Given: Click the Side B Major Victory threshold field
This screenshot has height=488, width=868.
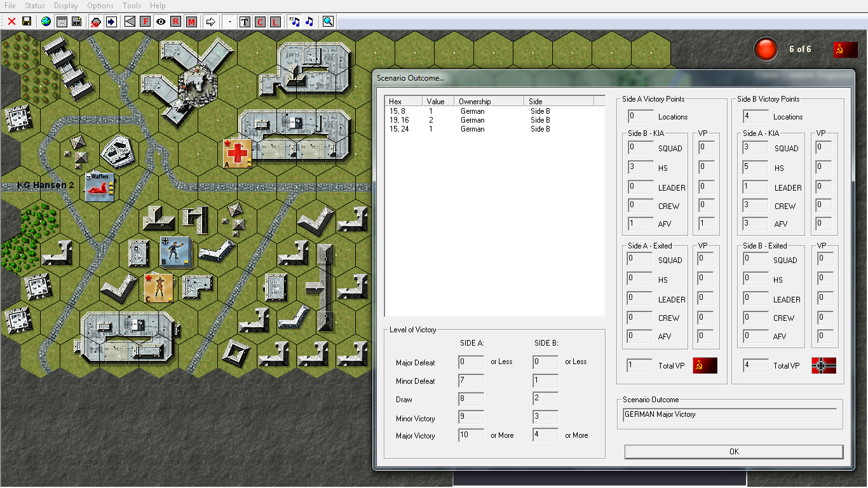Looking at the screenshot, I should tap(546, 435).
